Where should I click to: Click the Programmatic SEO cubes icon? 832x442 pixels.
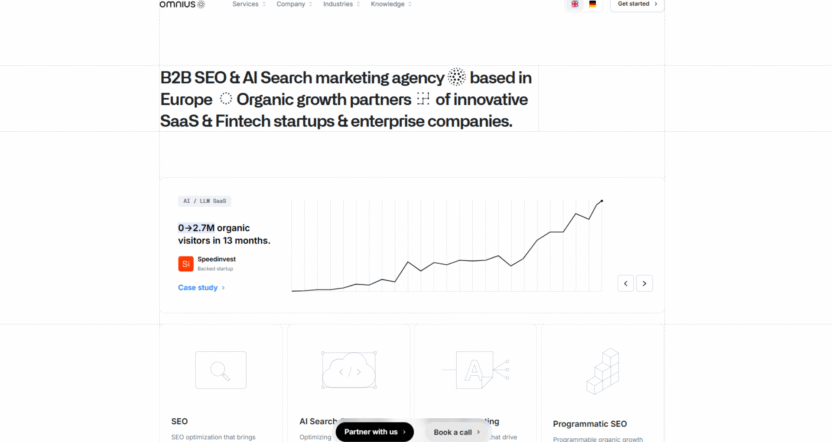pos(603,371)
